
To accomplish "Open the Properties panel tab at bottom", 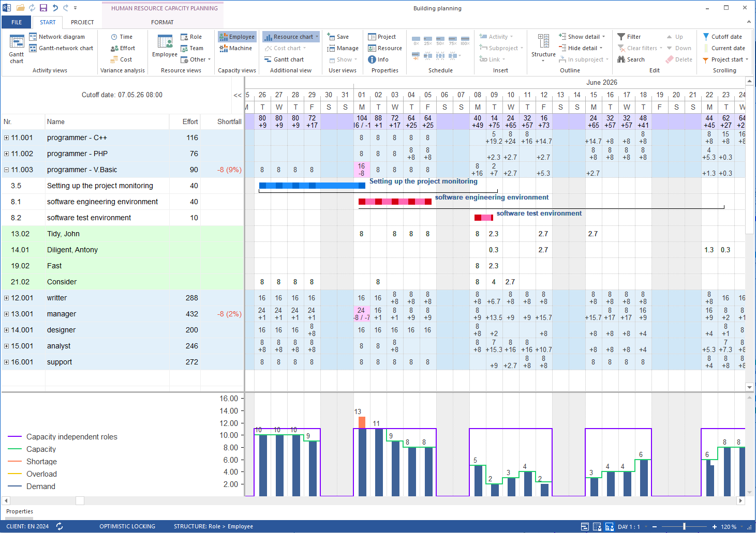I will coord(20,511).
